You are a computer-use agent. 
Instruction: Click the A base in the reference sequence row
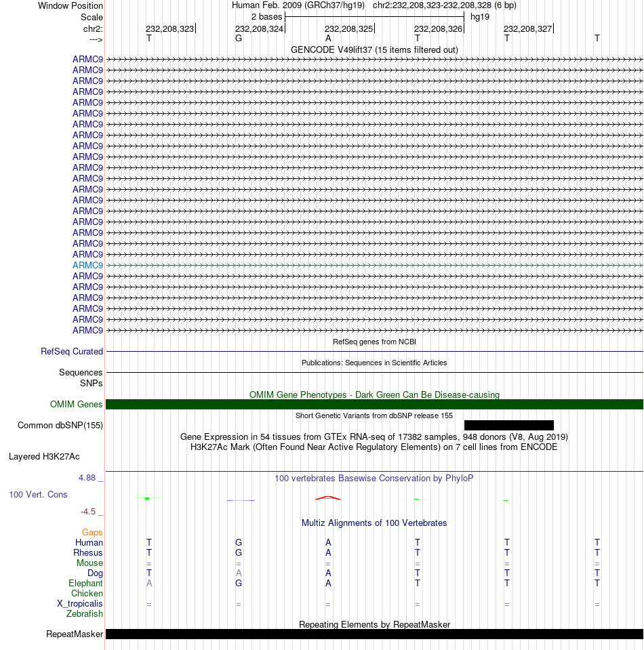coord(328,38)
